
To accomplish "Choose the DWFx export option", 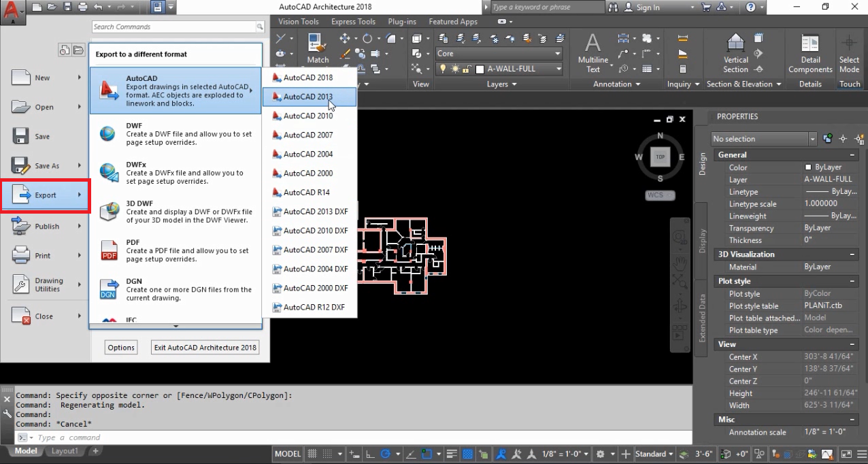I will (176, 173).
